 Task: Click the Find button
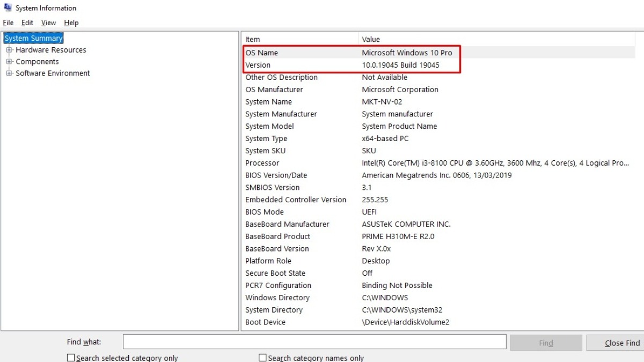coord(546,343)
